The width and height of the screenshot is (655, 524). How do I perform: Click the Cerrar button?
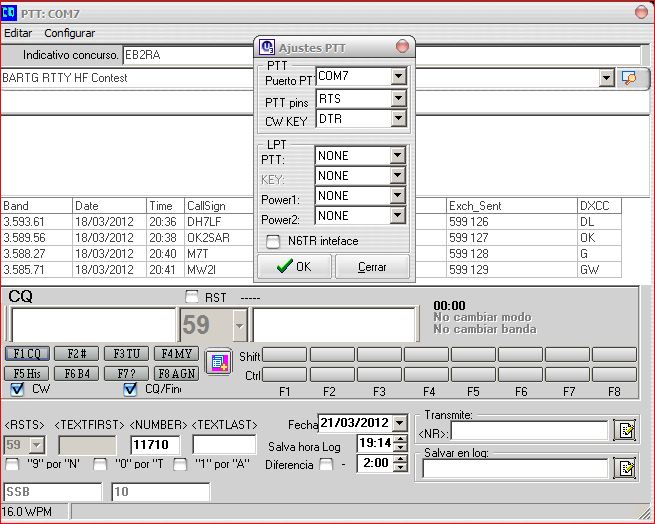coord(372,267)
